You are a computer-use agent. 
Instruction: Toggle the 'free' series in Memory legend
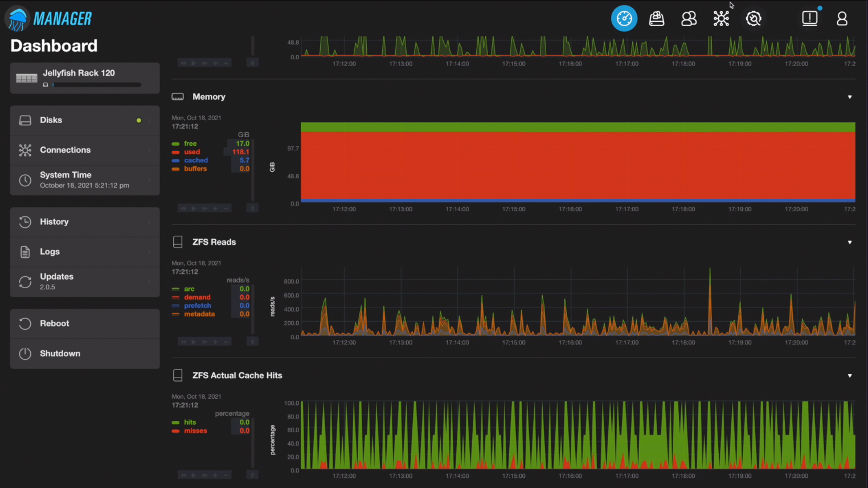pos(190,143)
